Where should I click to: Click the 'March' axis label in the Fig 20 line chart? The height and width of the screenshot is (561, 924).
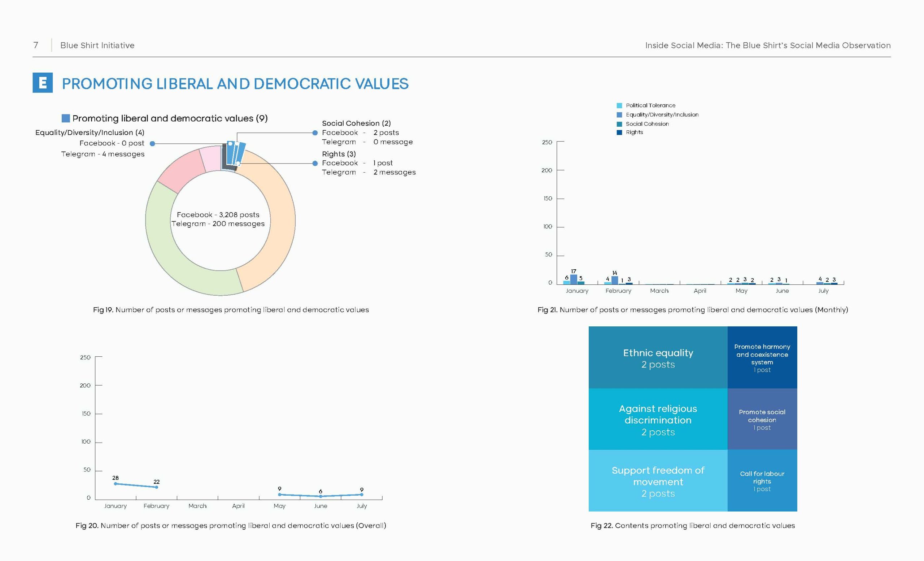pos(197,506)
